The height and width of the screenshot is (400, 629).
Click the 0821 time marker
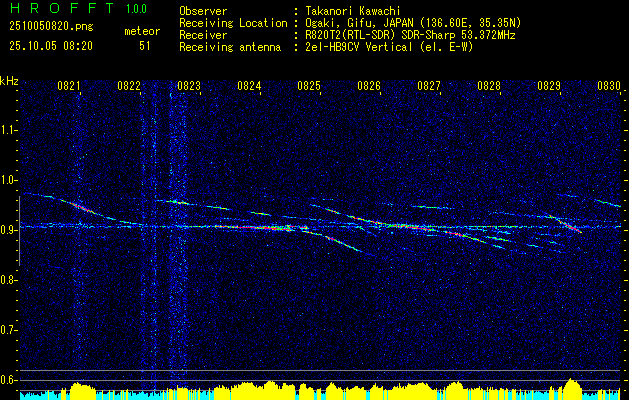point(69,85)
